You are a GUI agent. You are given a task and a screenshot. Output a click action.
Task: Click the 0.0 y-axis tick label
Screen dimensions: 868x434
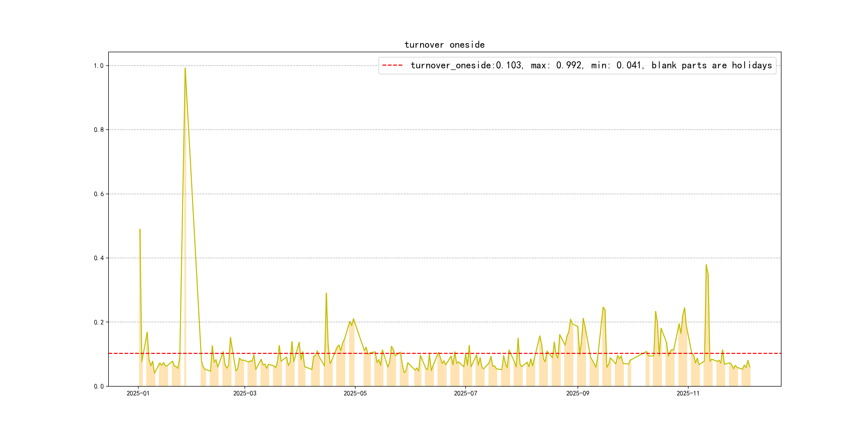click(98, 386)
